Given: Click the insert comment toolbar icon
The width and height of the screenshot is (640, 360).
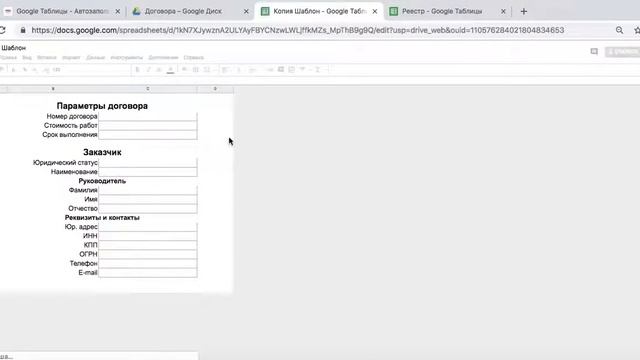Looking at the screenshot, I should click(281, 69).
